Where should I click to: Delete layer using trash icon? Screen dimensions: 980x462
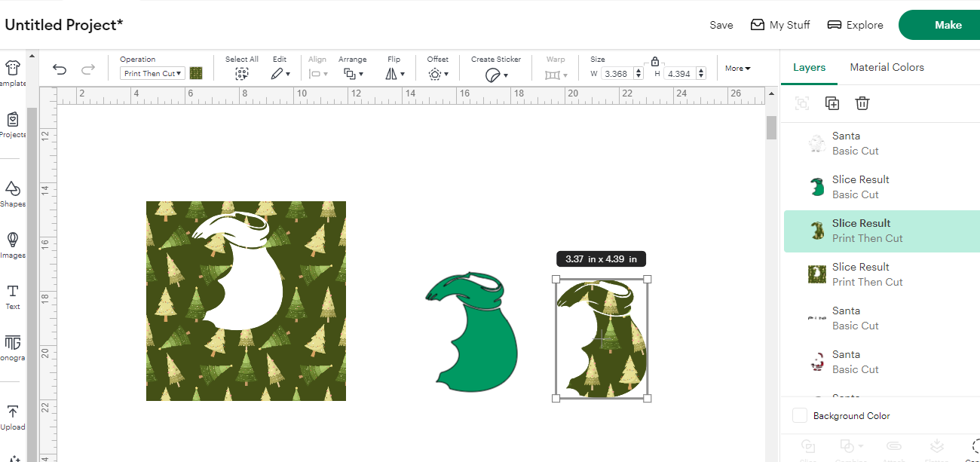pos(862,104)
